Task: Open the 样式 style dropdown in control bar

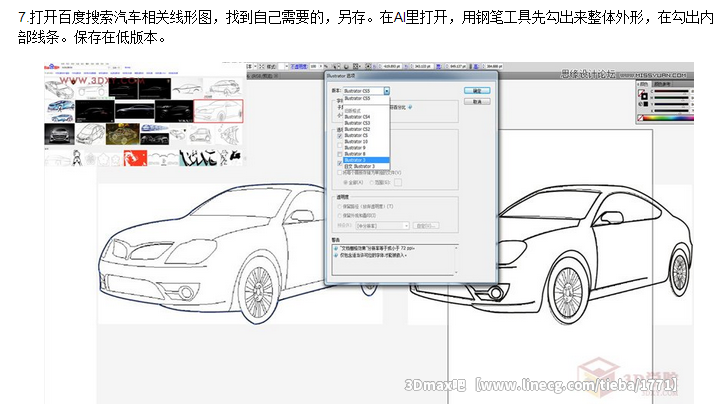Action: coord(287,66)
